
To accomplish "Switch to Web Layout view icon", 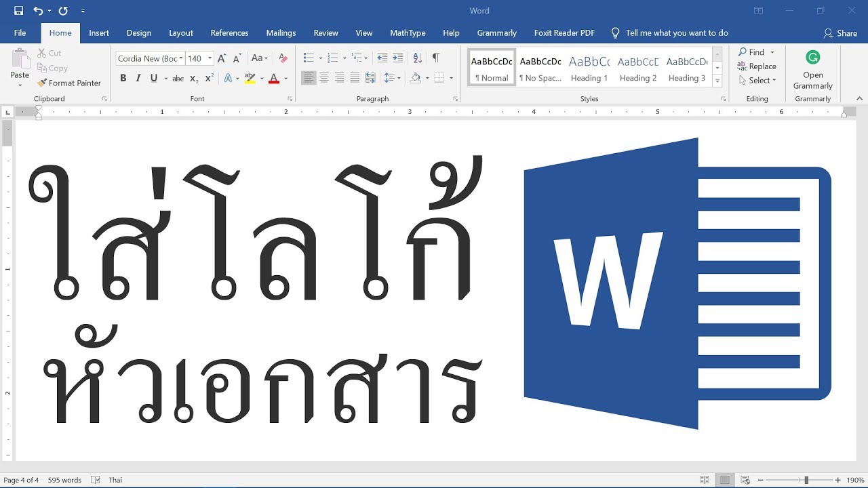I will point(745,480).
